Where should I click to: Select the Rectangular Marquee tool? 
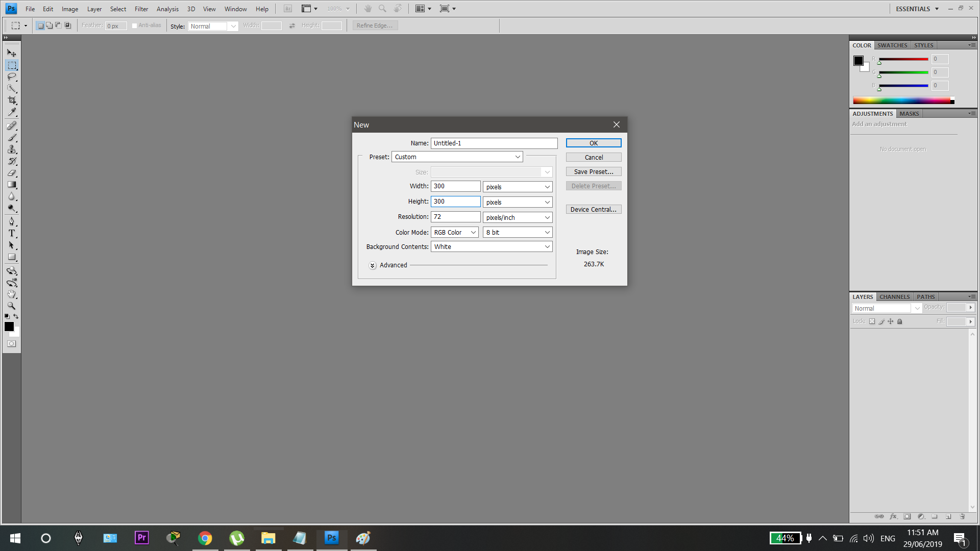point(11,65)
